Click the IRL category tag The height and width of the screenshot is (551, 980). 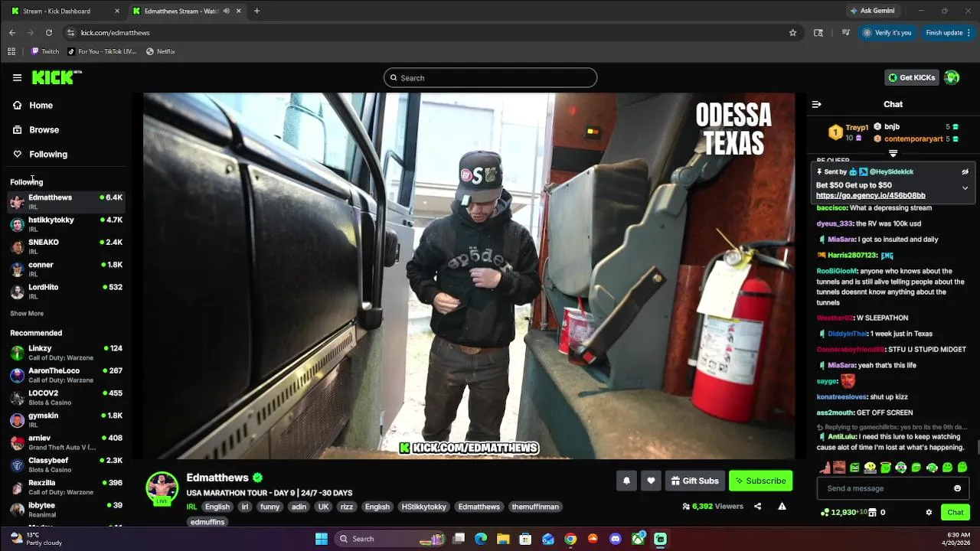[191, 507]
